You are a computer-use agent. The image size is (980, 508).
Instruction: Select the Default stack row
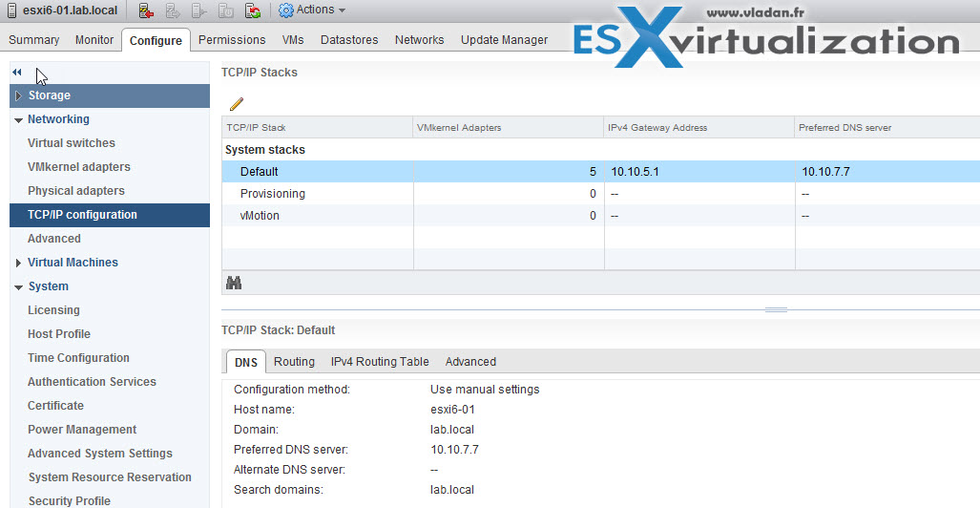(600, 172)
